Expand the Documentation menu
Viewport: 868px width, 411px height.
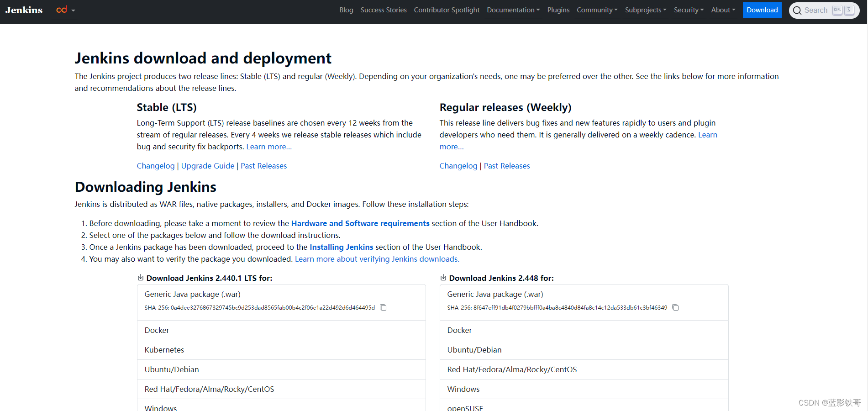click(513, 10)
